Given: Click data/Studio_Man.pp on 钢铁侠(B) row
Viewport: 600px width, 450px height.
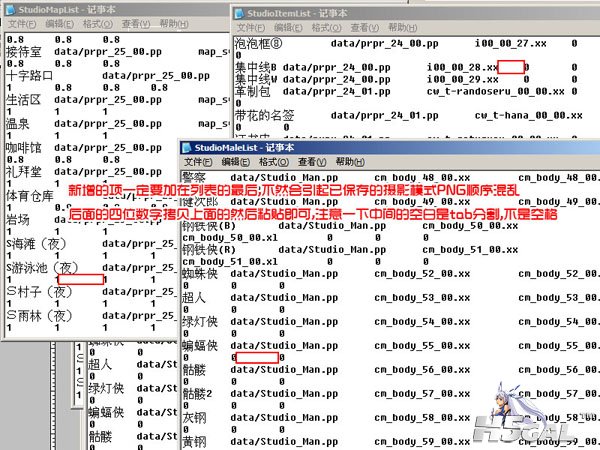Looking at the screenshot, I should coord(332,226).
